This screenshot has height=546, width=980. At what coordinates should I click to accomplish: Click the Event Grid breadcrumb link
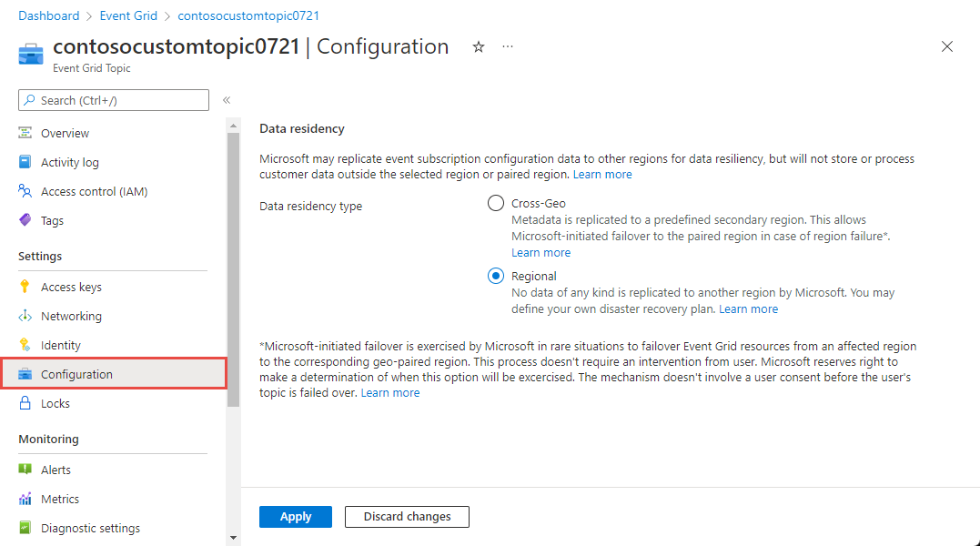coord(128,15)
